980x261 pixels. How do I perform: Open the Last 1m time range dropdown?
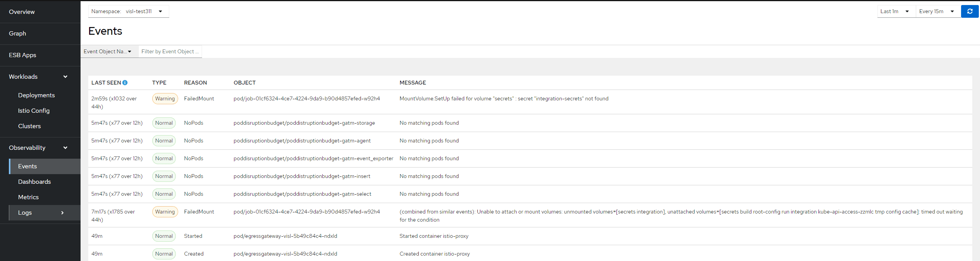point(895,12)
